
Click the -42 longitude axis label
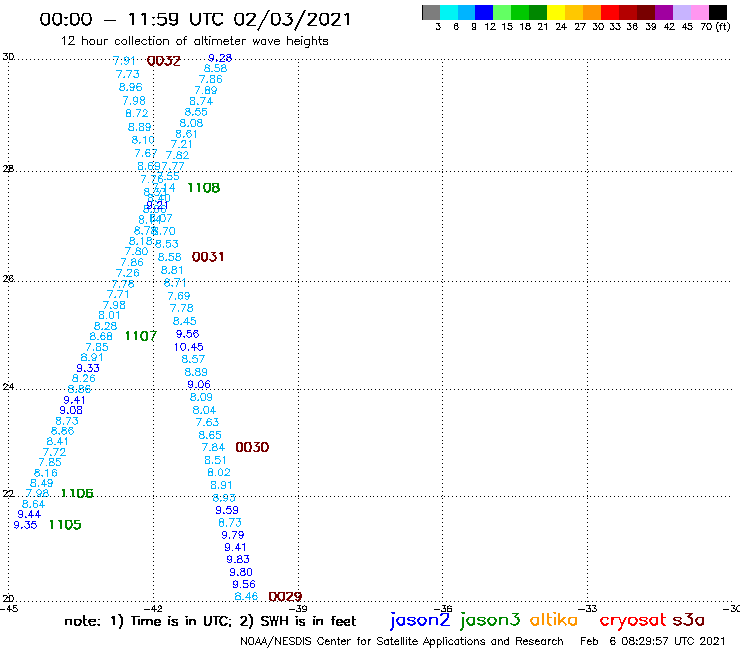pyautogui.click(x=153, y=608)
